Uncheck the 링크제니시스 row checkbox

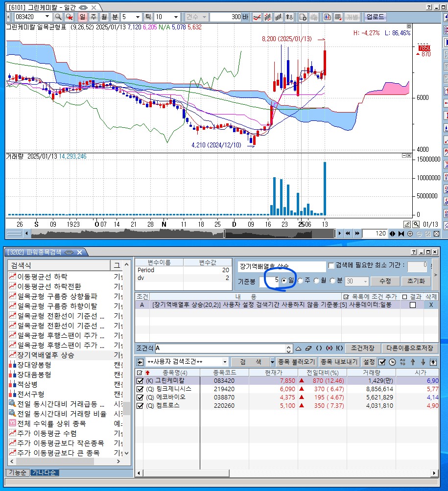(141, 389)
